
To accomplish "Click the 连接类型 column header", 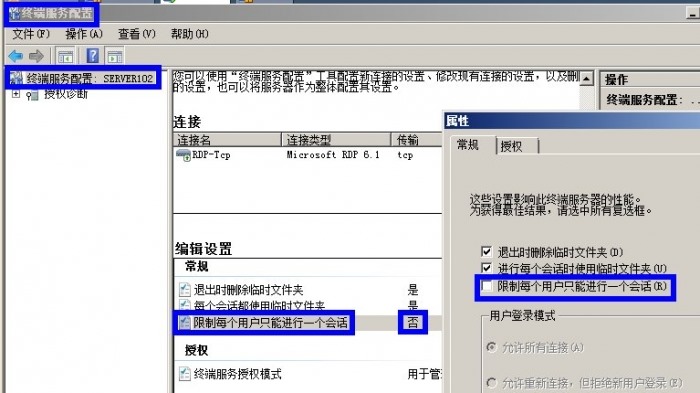I will (x=336, y=140).
